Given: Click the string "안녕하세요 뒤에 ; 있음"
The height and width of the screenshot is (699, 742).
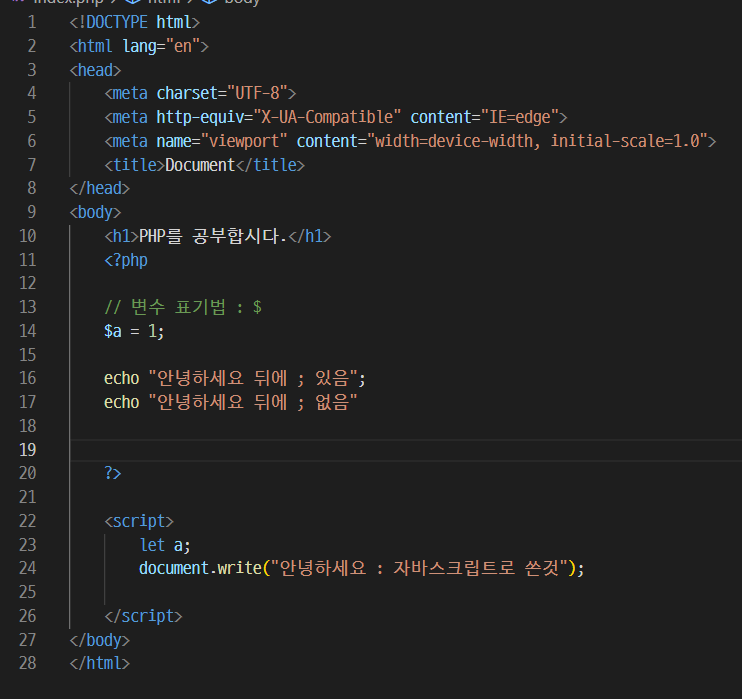Looking at the screenshot, I should (253, 378).
